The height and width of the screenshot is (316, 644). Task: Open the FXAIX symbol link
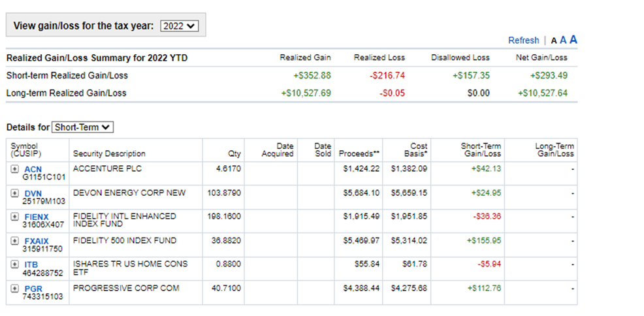click(36, 241)
